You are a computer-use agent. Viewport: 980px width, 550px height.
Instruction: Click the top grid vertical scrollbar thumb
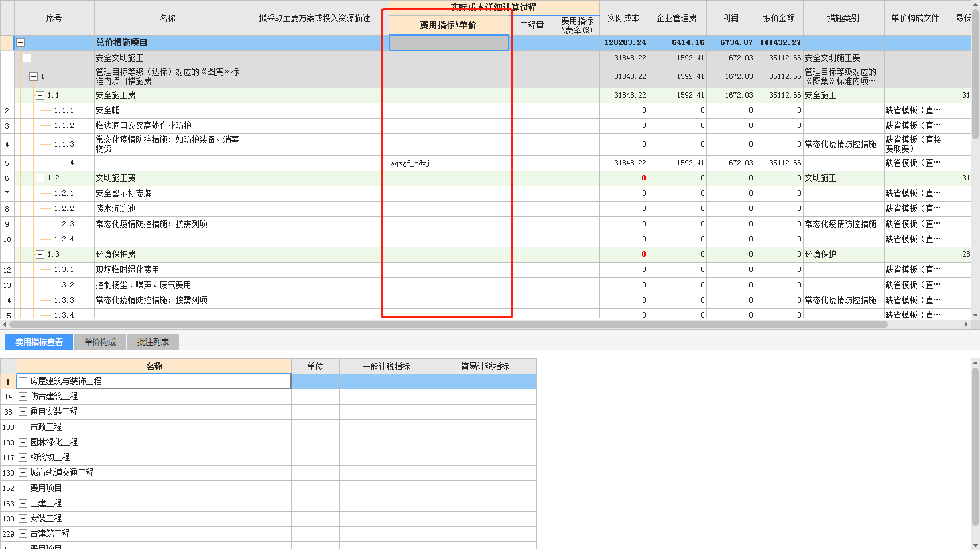pos(975,73)
